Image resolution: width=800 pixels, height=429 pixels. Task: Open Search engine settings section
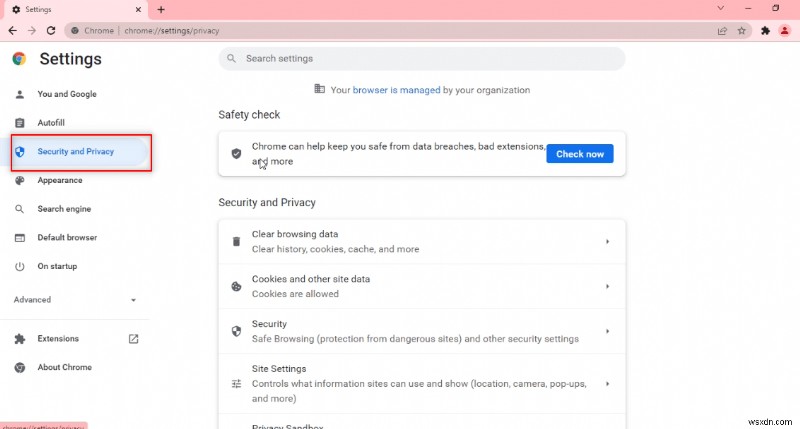coord(64,209)
